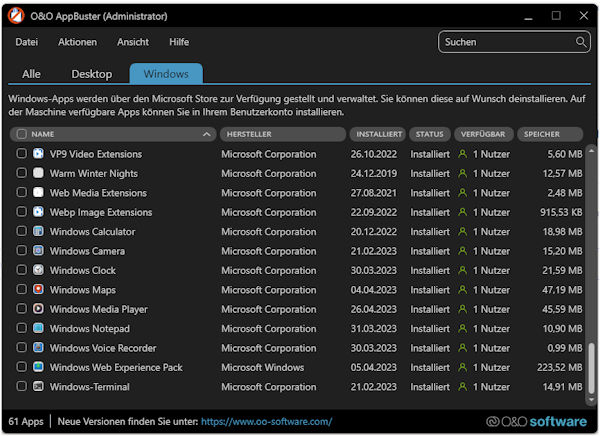Click the Web Media Extensions app icon
Image resolution: width=600 pixels, height=436 pixels.
[x=38, y=193]
